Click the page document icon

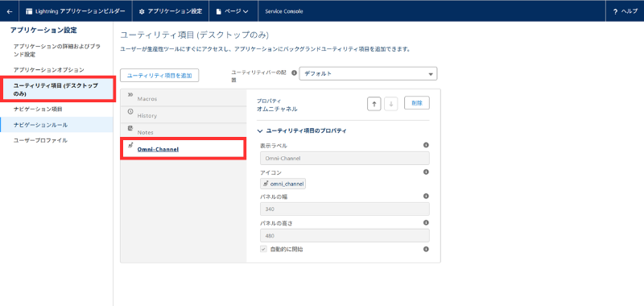tap(219, 11)
